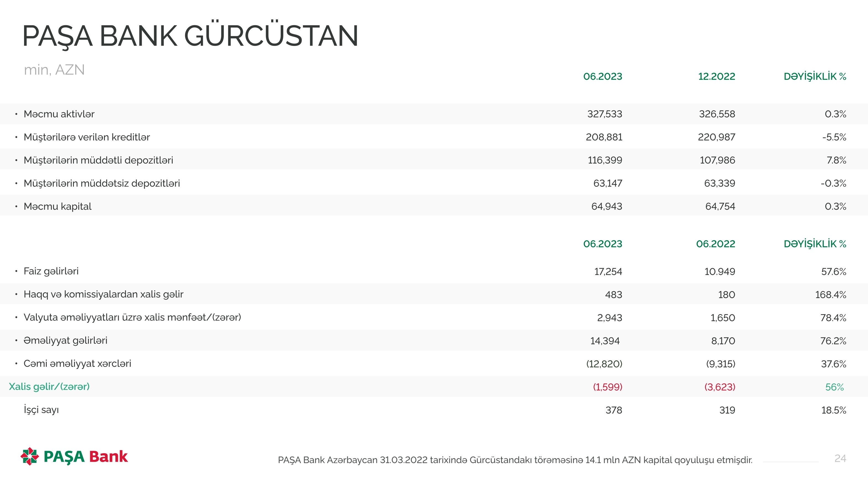Click the PAŞA BANK GÜRCÜSTAN slide title

coord(190,36)
